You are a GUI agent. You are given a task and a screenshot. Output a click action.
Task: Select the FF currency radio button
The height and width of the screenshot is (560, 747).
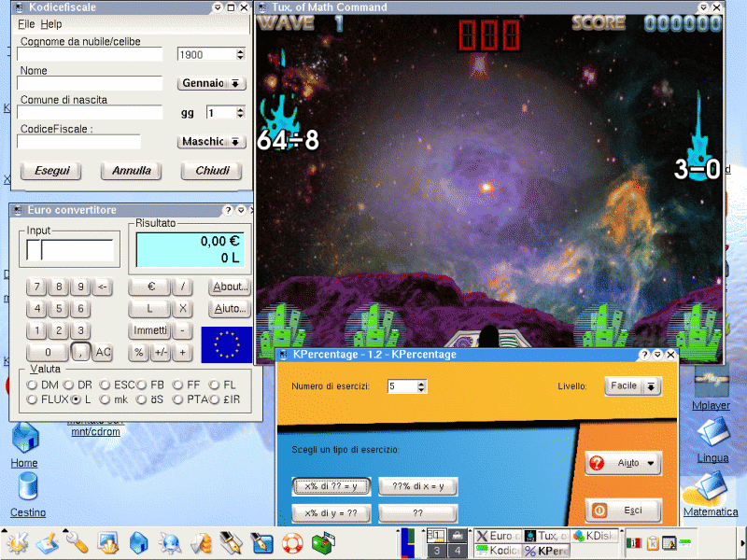point(177,385)
